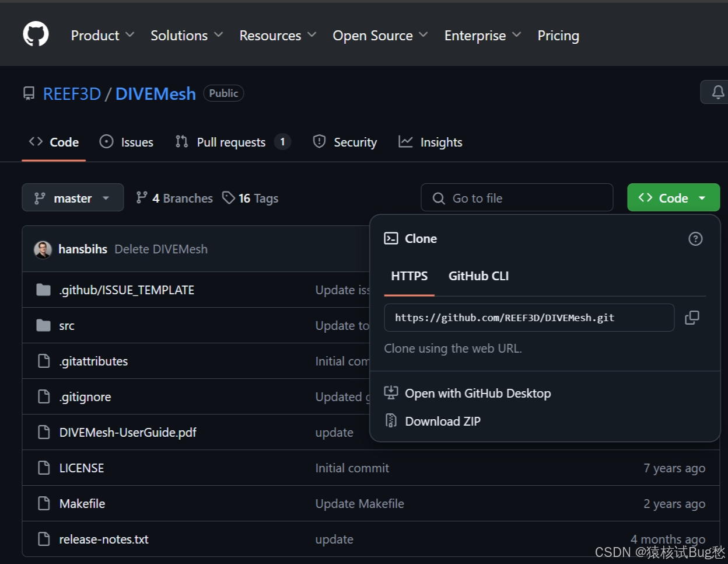Viewport: 728px width, 564px height.
Task: Open the Makefile file
Action: pyautogui.click(x=82, y=504)
